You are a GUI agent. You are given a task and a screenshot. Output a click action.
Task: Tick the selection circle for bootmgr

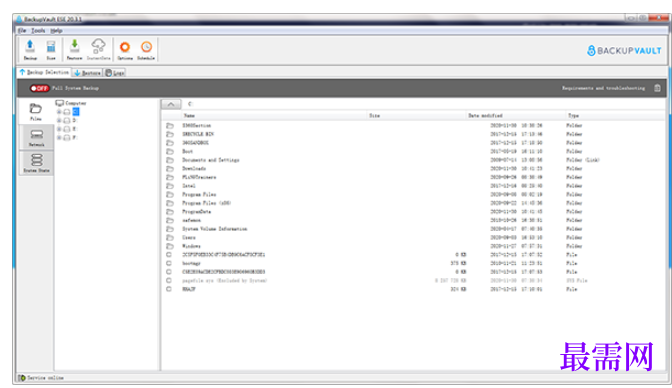point(169,263)
